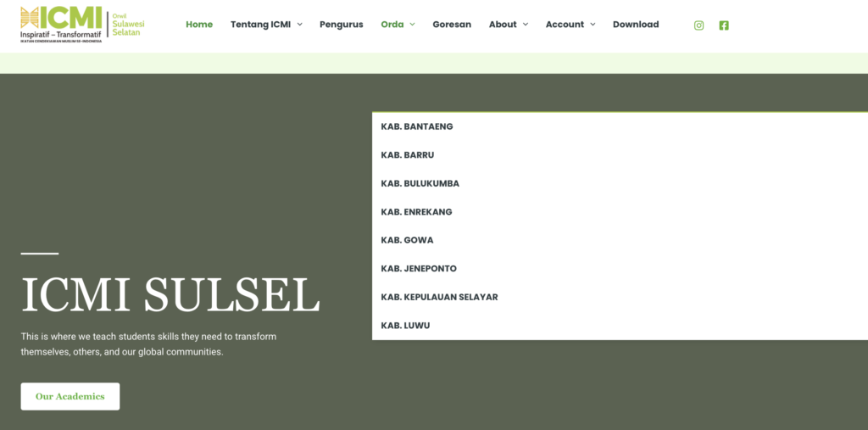This screenshot has width=868, height=430.
Task: Click the Account menu label
Action: pos(565,25)
